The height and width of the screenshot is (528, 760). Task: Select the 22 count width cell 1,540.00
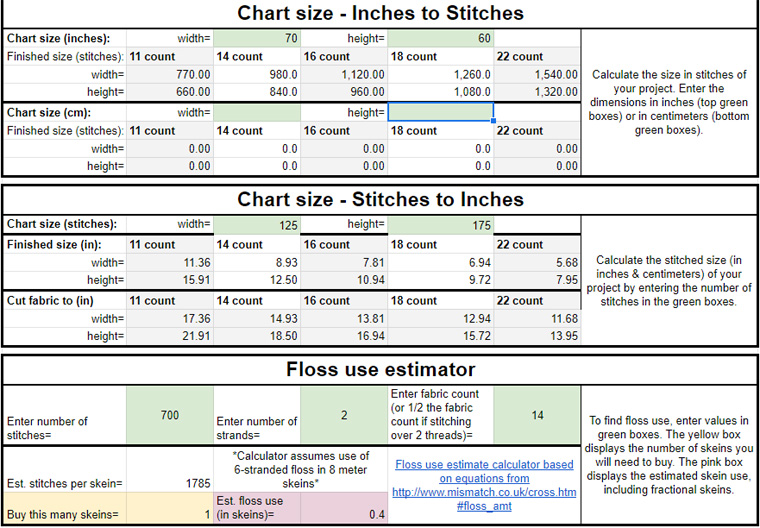(x=537, y=75)
